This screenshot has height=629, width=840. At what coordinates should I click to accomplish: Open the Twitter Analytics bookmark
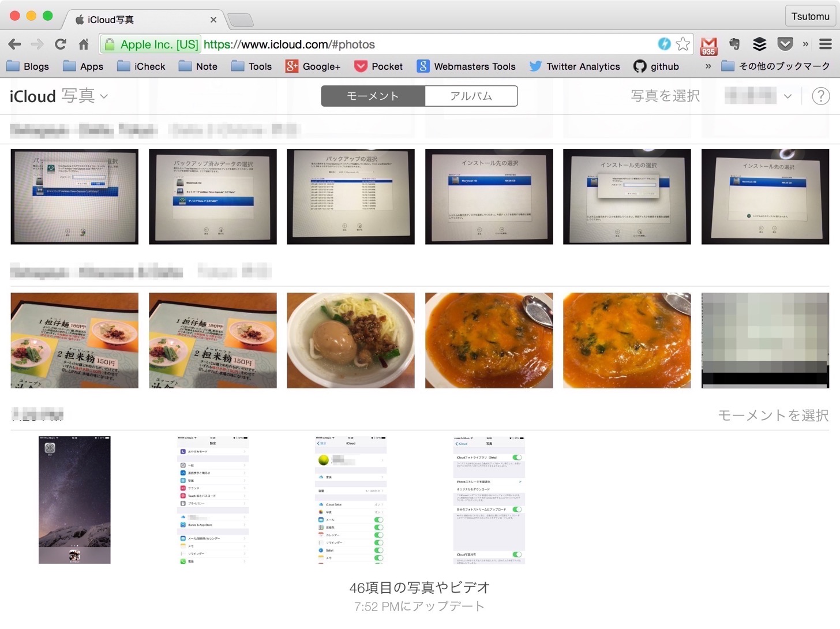575,66
